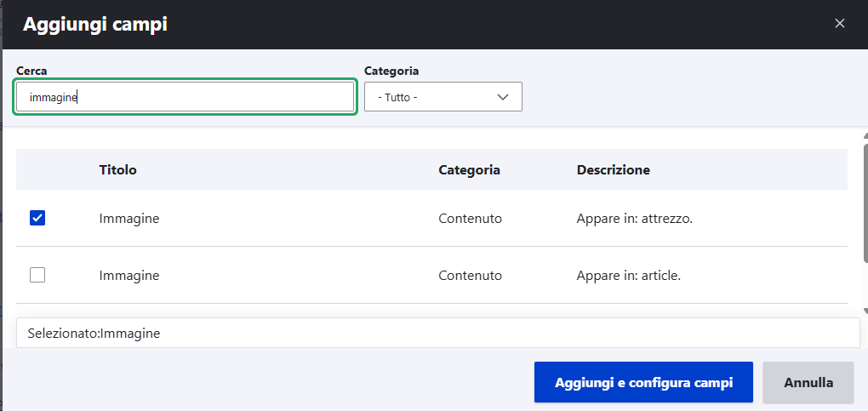Select the Immagine title in the article row
Viewport: 868px width, 411px height.
pos(129,276)
